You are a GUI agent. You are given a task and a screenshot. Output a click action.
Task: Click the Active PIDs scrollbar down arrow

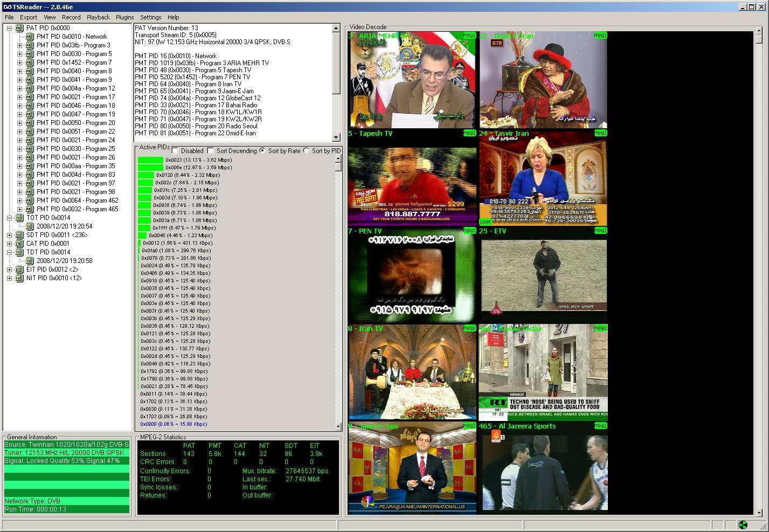338,426
